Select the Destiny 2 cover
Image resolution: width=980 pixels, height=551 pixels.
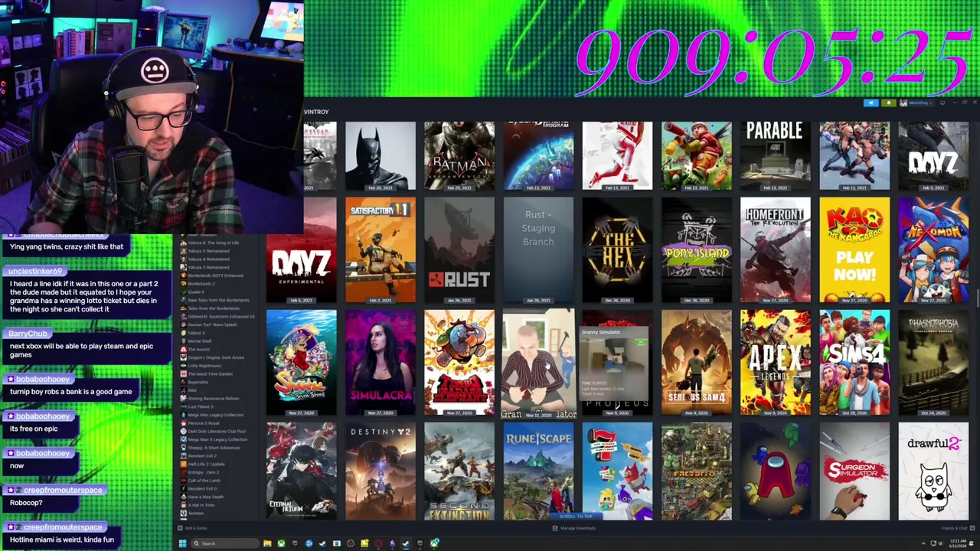click(x=381, y=471)
